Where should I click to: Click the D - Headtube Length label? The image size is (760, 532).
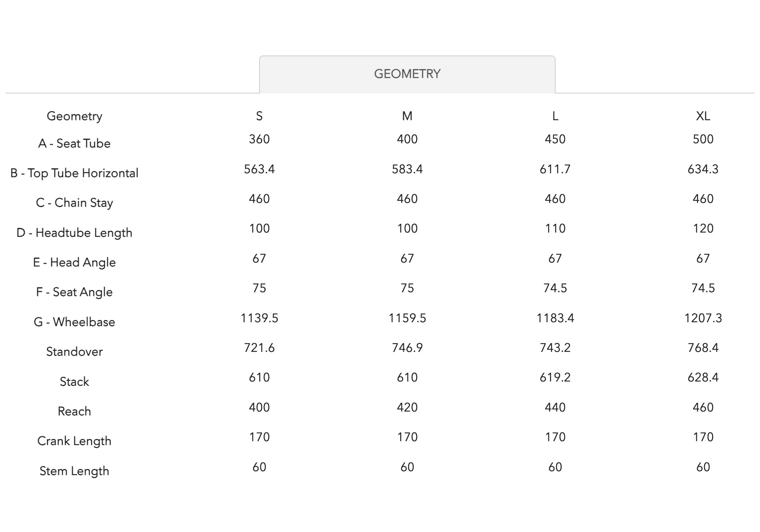click(x=74, y=233)
